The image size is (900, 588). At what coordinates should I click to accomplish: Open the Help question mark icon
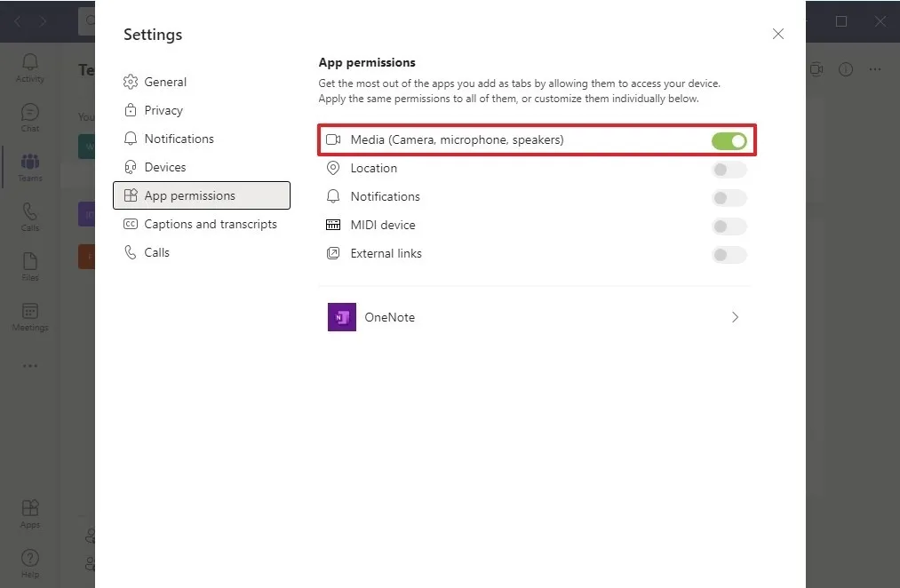click(30, 558)
